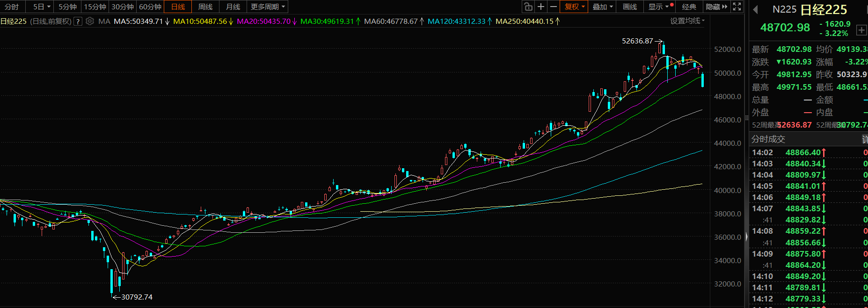Enter fullscreen chart mode
The image size is (868, 308).
737,7
